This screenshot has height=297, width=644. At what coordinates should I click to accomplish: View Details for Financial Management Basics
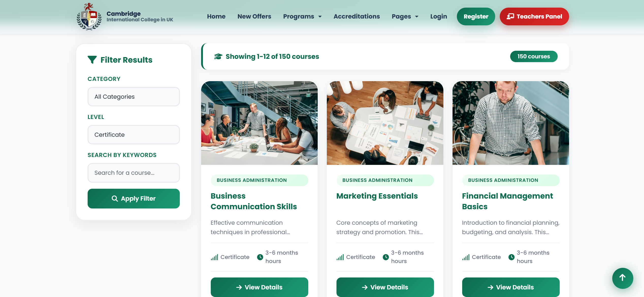coord(511,287)
